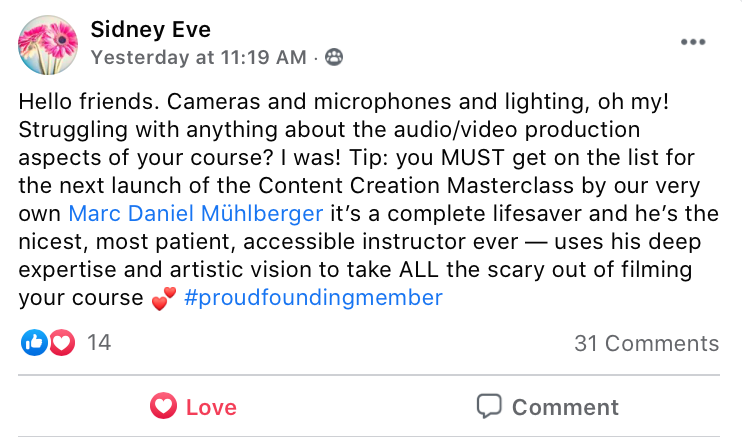Toggle the Love reaction label
742x437 pixels.
(211, 407)
